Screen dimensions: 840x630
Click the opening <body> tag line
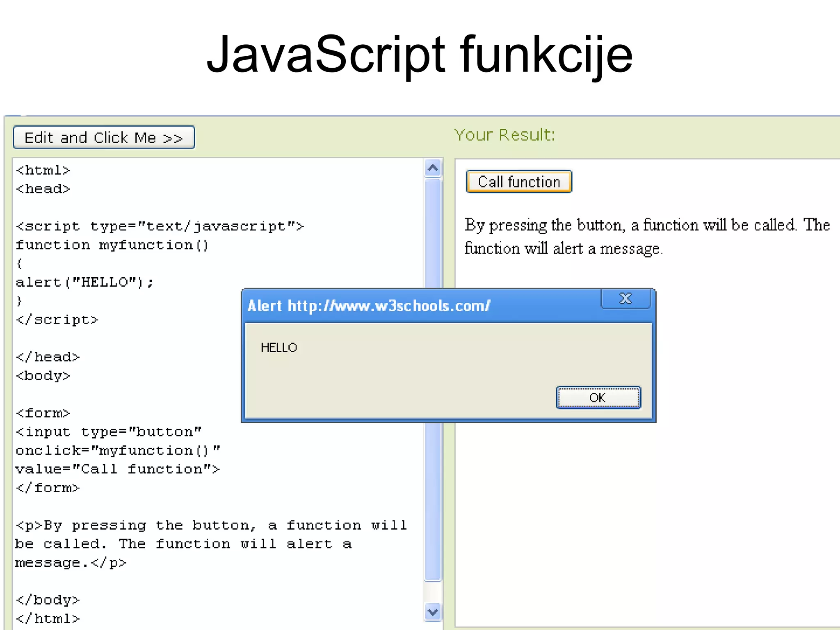43,375
